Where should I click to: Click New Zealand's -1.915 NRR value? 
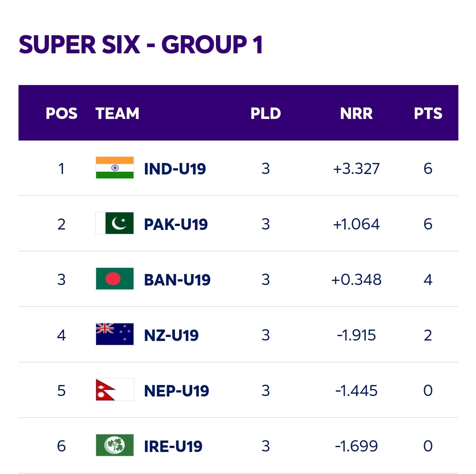[357, 335]
